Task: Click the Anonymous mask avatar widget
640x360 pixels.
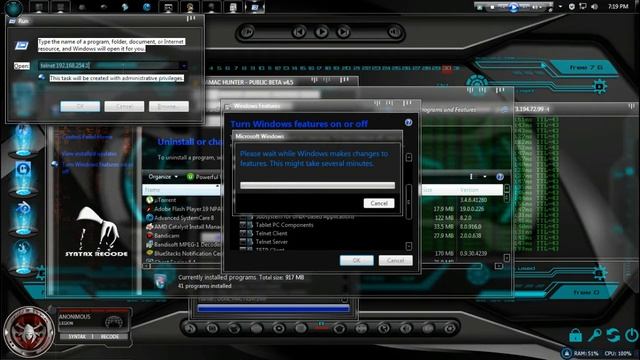Action: [29, 331]
